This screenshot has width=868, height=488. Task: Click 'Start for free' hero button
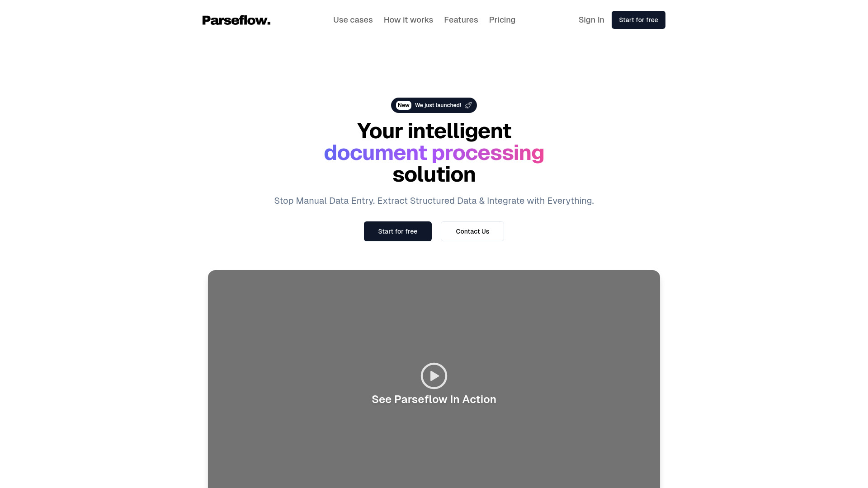pyautogui.click(x=398, y=231)
